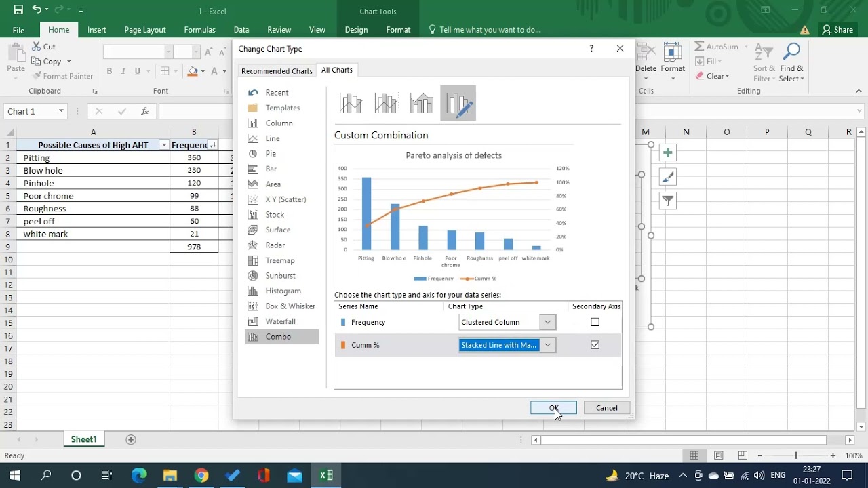Select the Sheet1 tab
Viewport: 868px width, 488px height.
84,439
